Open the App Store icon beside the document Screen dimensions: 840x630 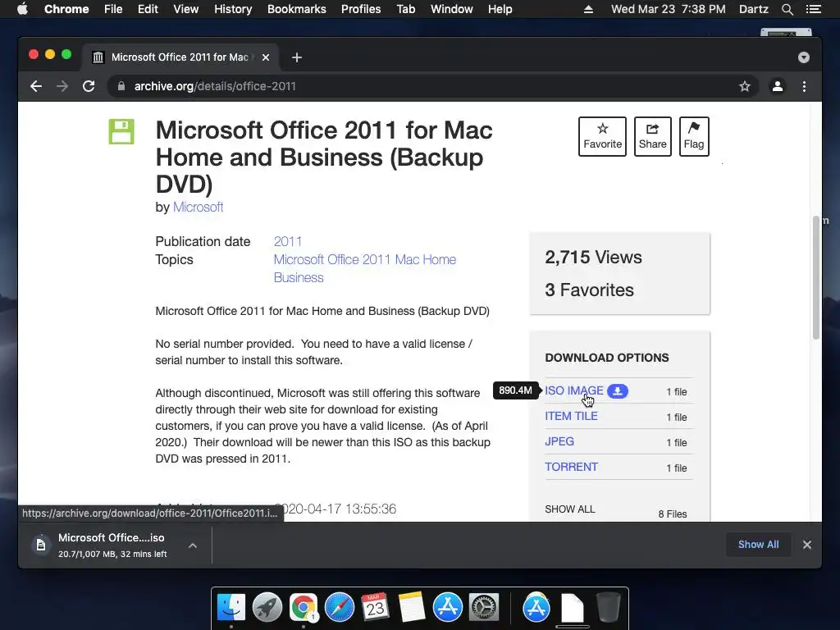tap(536, 607)
